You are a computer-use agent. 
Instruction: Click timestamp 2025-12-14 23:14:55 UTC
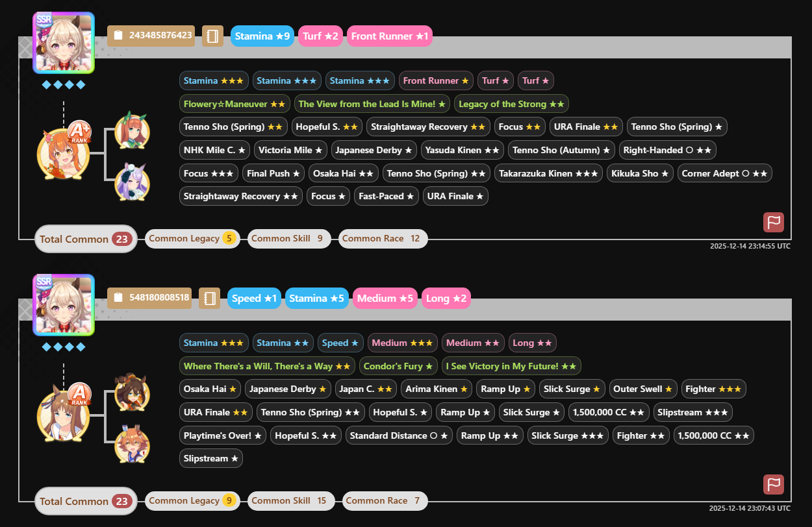click(x=750, y=246)
